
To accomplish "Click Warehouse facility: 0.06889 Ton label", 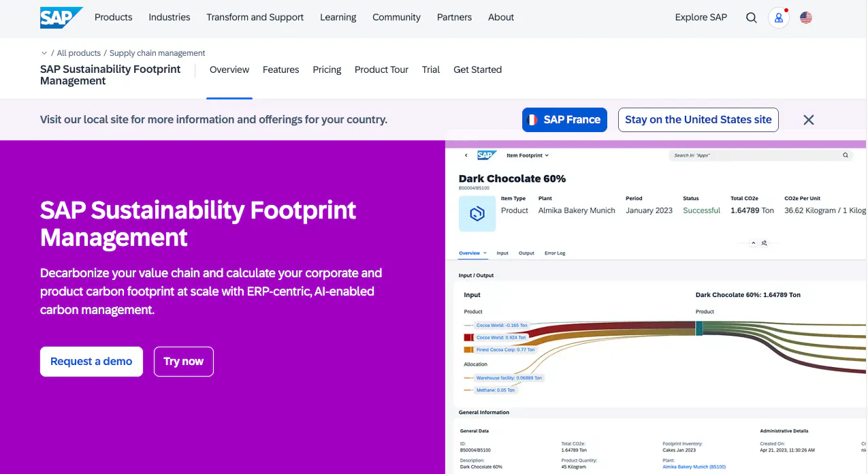I will point(509,378).
